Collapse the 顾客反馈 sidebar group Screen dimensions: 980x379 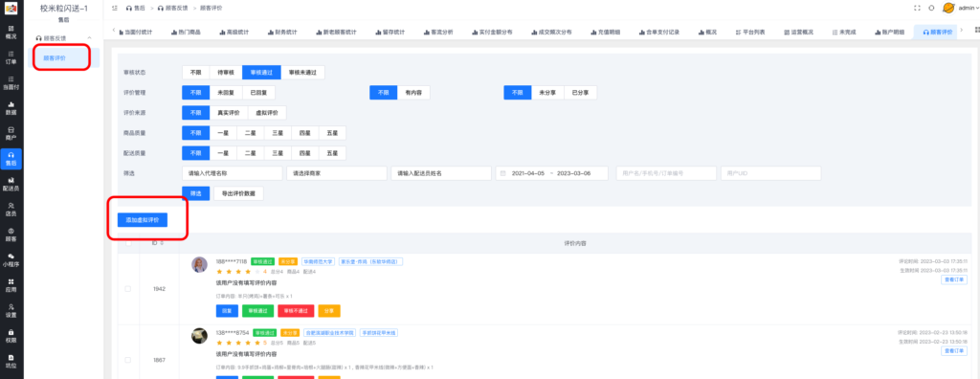(63, 38)
